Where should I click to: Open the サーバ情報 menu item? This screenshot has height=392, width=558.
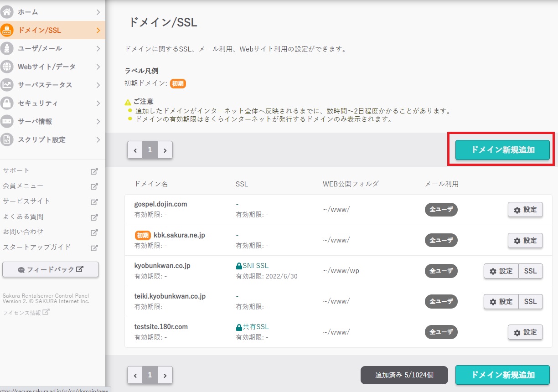coord(35,122)
